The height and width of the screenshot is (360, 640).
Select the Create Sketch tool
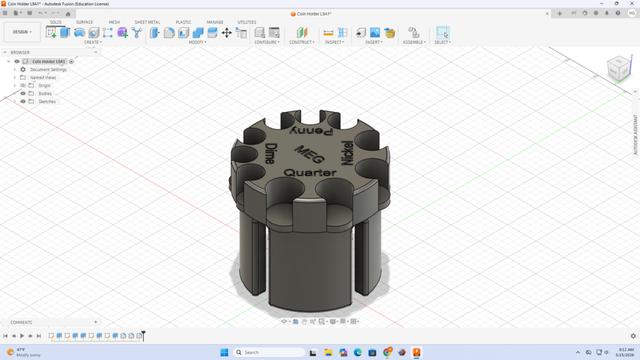(51, 32)
